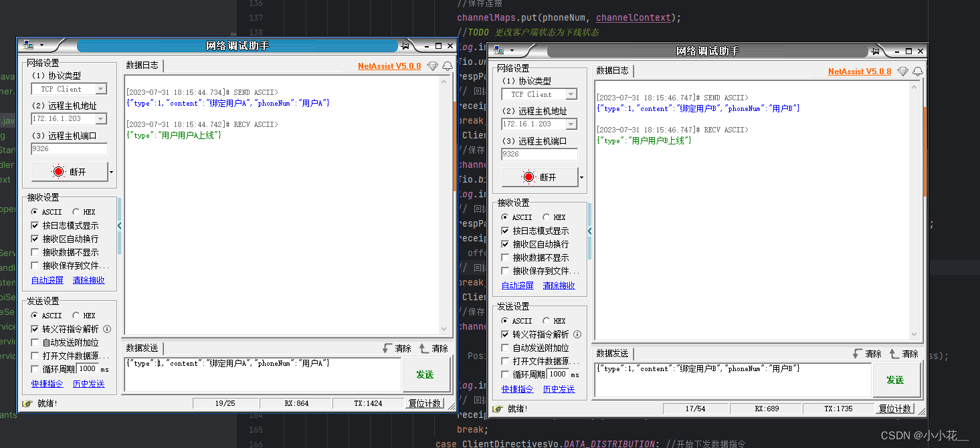The width and height of the screenshot is (980, 448).
Task: Click 历史发送 link in 用户A window
Action: tap(89, 384)
